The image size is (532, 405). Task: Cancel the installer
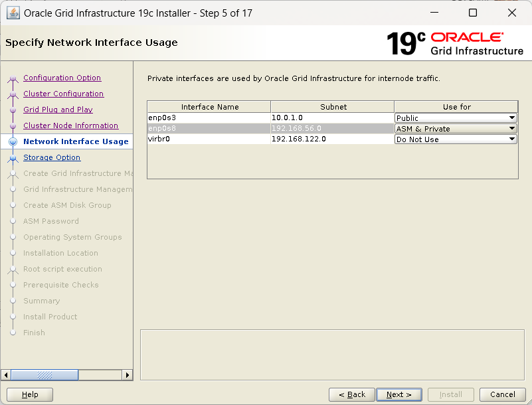[x=503, y=394]
